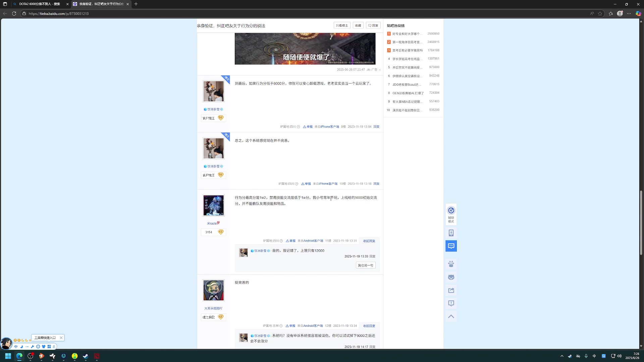Image resolution: width=644 pixels, height=362 pixels.
Task: Click IP属地 help icon on floor 9
Action: 298,127
